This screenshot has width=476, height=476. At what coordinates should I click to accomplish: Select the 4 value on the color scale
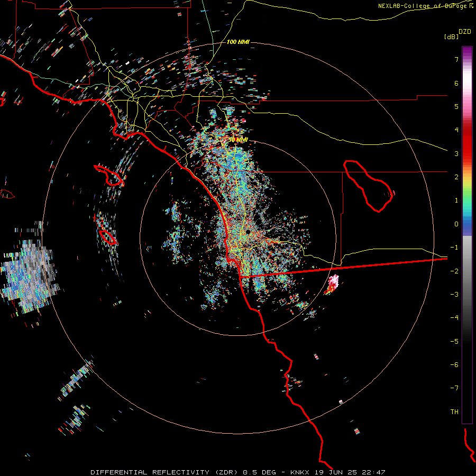(x=456, y=130)
